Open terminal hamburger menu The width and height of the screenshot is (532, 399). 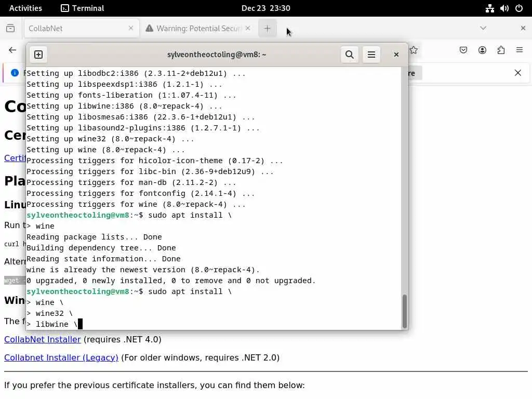(371, 55)
